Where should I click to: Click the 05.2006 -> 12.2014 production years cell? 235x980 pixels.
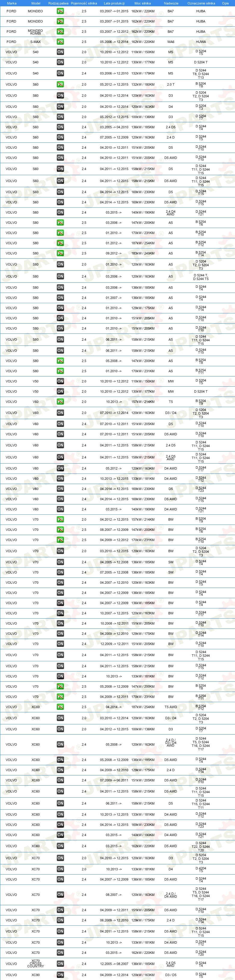tap(114, 42)
